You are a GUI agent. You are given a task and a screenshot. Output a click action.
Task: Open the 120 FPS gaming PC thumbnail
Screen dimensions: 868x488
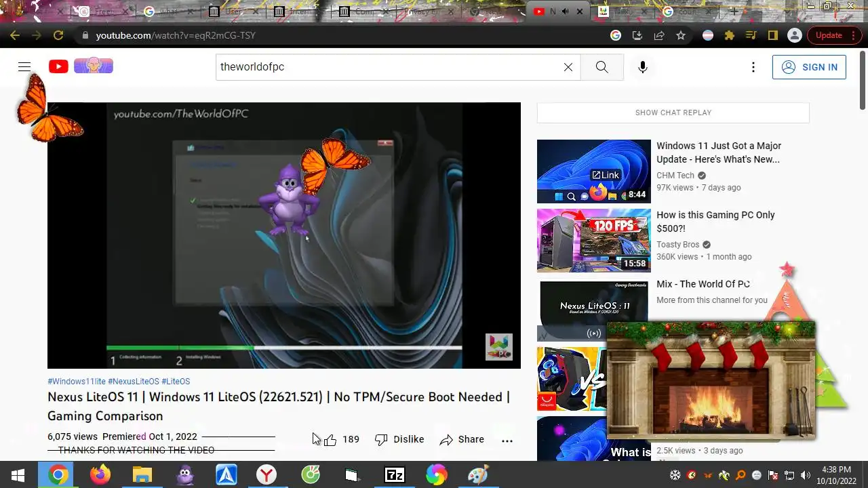click(594, 241)
